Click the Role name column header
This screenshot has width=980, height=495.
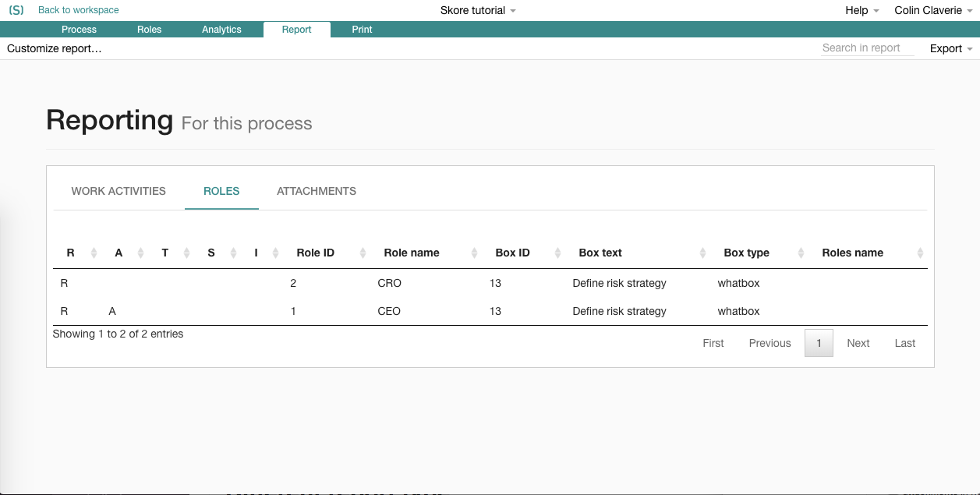click(412, 253)
